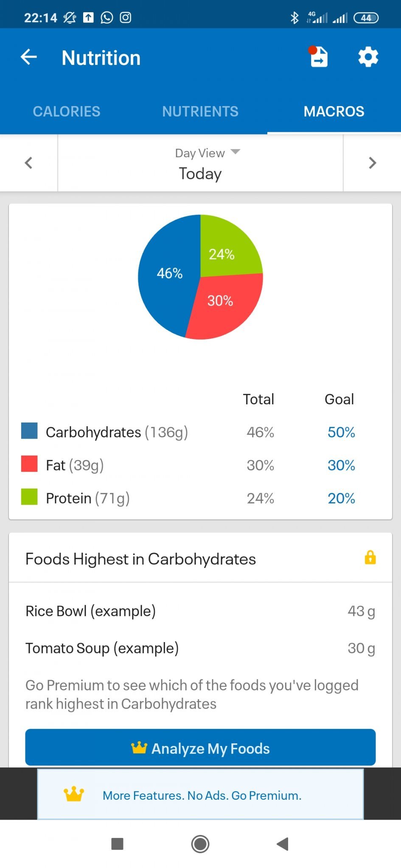Open the Day View dropdown

click(207, 153)
